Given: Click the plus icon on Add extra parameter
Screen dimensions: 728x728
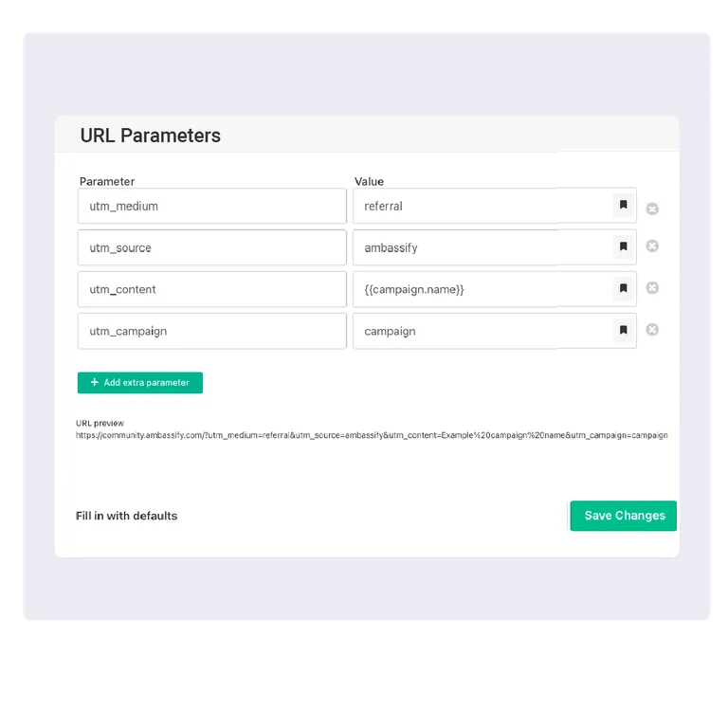Looking at the screenshot, I should pyautogui.click(x=94, y=383).
